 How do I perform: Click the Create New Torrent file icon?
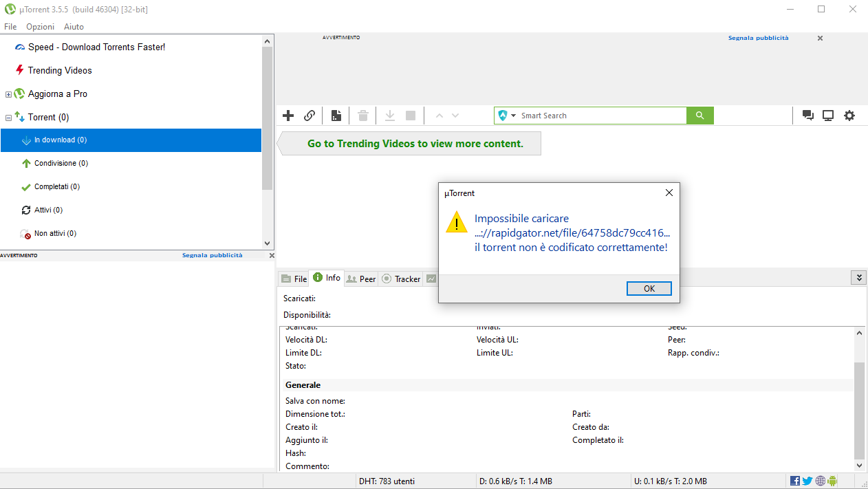(336, 116)
